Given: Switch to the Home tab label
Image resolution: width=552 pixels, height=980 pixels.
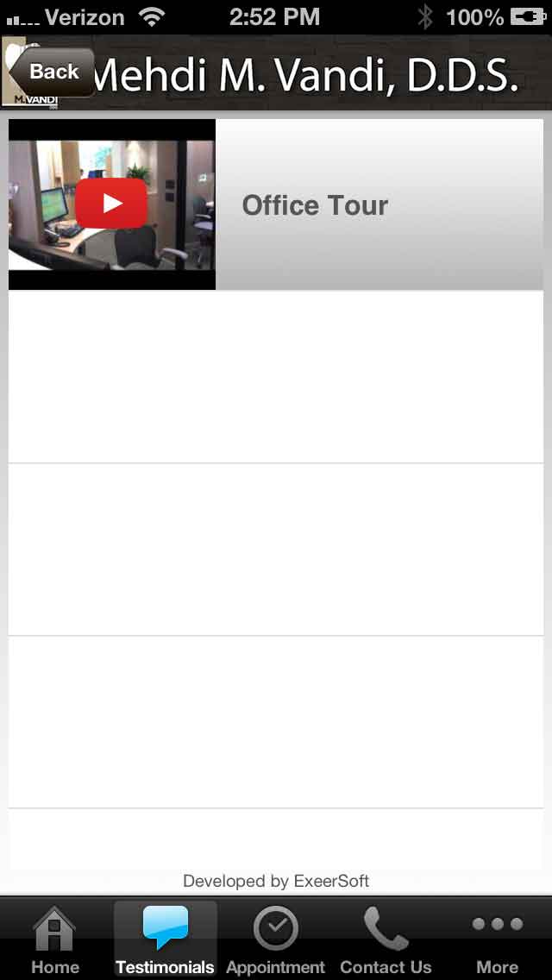Looking at the screenshot, I should coord(55,967).
